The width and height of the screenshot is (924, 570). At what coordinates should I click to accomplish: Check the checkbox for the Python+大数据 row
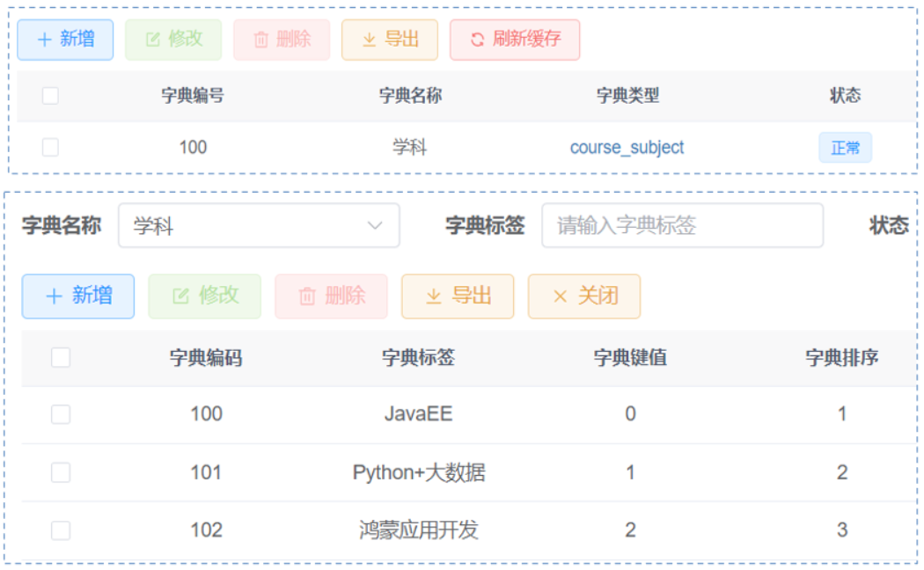[x=61, y=472]
